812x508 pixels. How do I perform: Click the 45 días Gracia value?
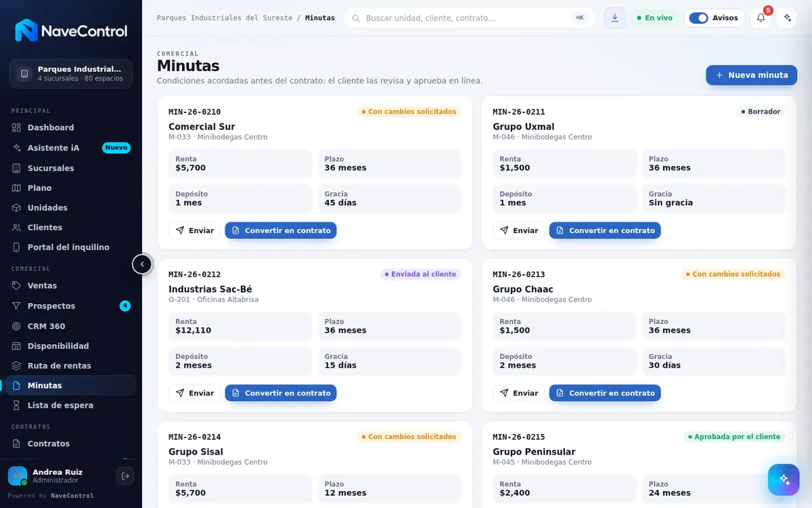[x=340, y=203]
